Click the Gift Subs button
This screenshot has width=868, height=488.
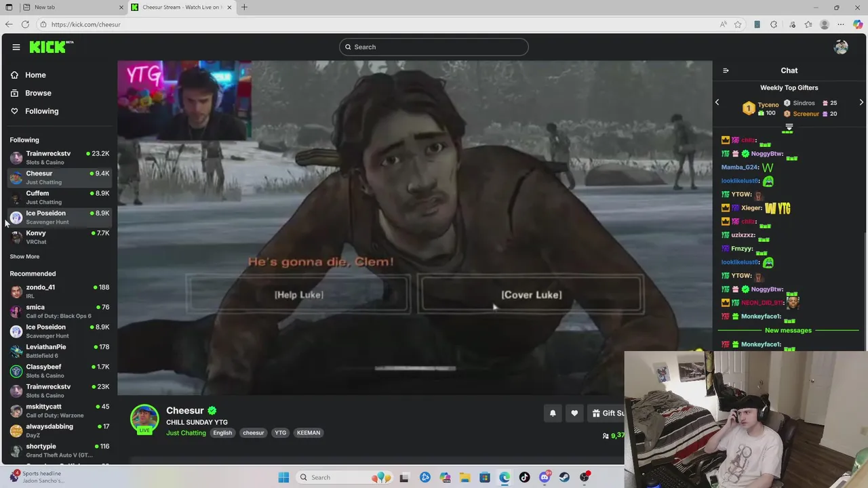606,413
